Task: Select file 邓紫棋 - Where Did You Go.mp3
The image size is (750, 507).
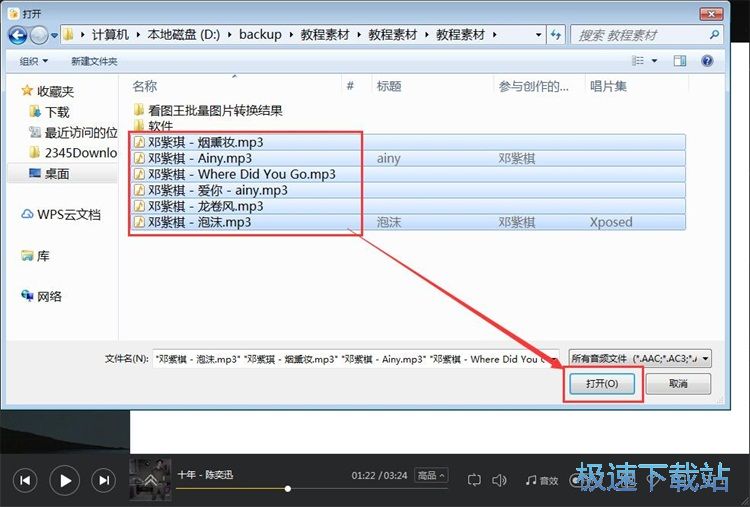Action: click(407, 174)
